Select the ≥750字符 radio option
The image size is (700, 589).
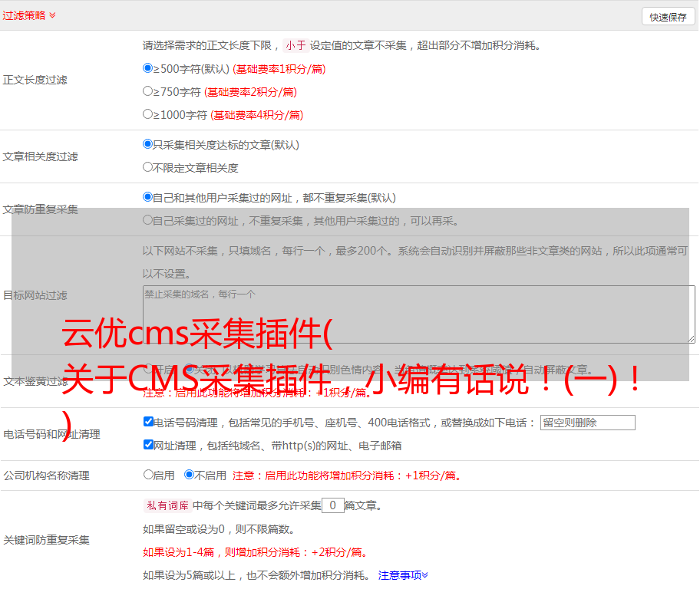147,91
